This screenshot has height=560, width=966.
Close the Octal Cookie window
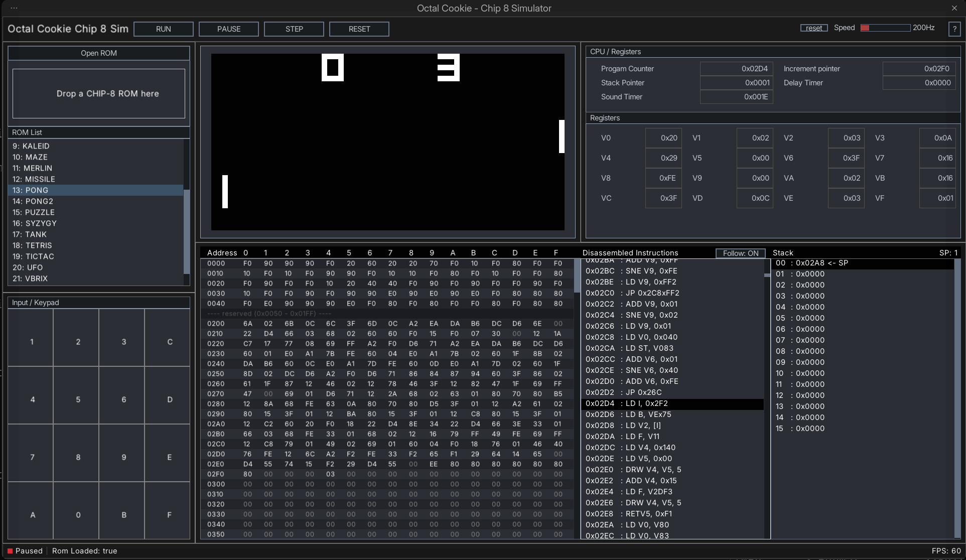pos(954,8)
